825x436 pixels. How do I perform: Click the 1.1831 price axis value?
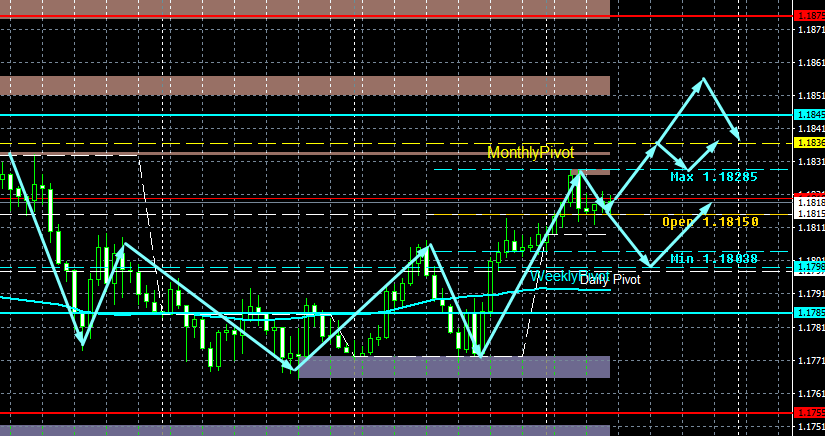811,161
